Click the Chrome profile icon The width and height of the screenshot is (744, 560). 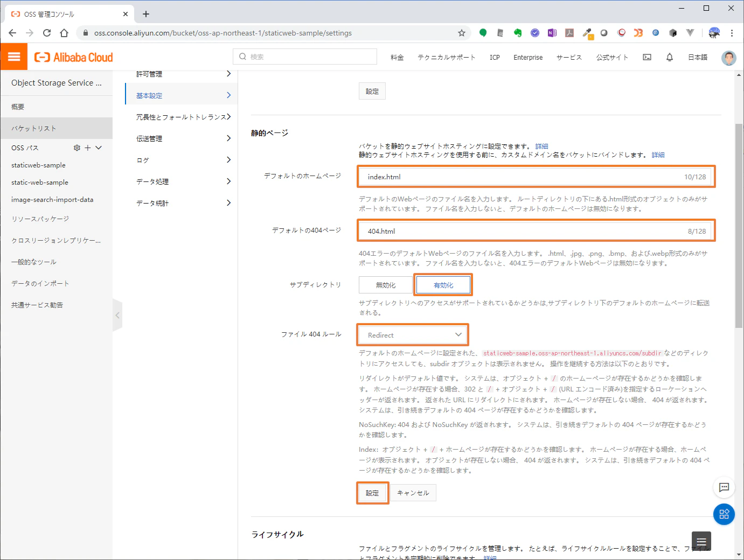click(x=714, y=33)
